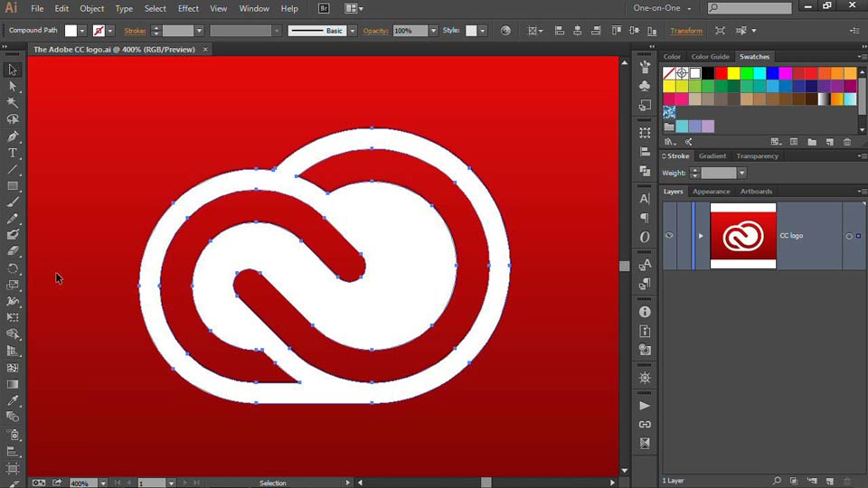Switch to the Gradient tab
Image resolution: width=868 pixels, height=488 pixels.
click(x=712, y=156)
